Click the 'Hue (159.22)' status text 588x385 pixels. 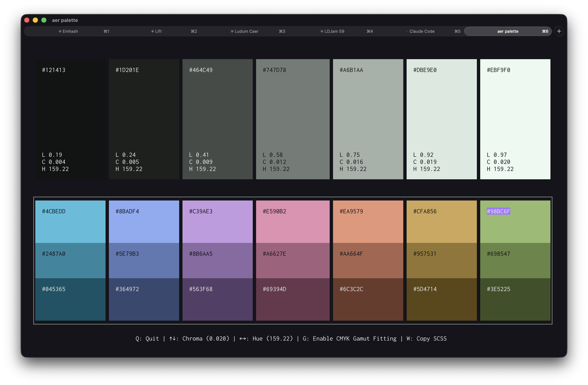click(x=273, y=338)
